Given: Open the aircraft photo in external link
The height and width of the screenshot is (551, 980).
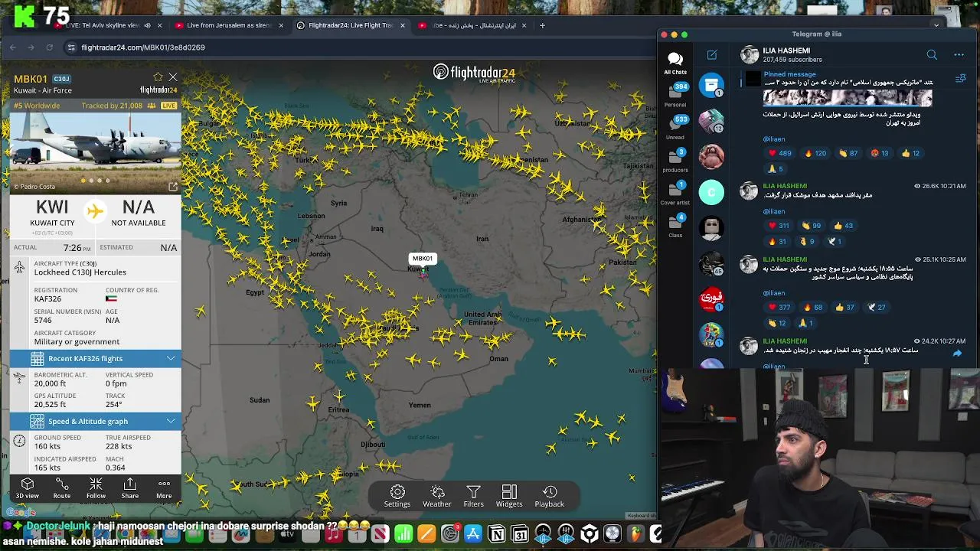Looking at the screenshot, I should point(173,187).
